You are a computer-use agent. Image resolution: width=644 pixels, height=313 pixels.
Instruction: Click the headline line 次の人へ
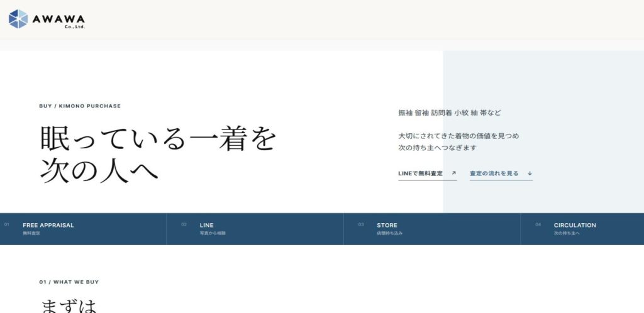coord(99,169)
